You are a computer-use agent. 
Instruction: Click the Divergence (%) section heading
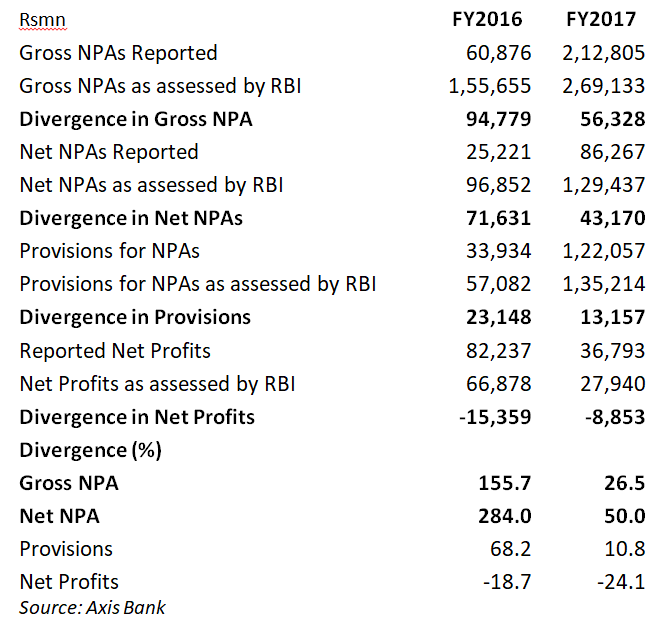(90, 450)
